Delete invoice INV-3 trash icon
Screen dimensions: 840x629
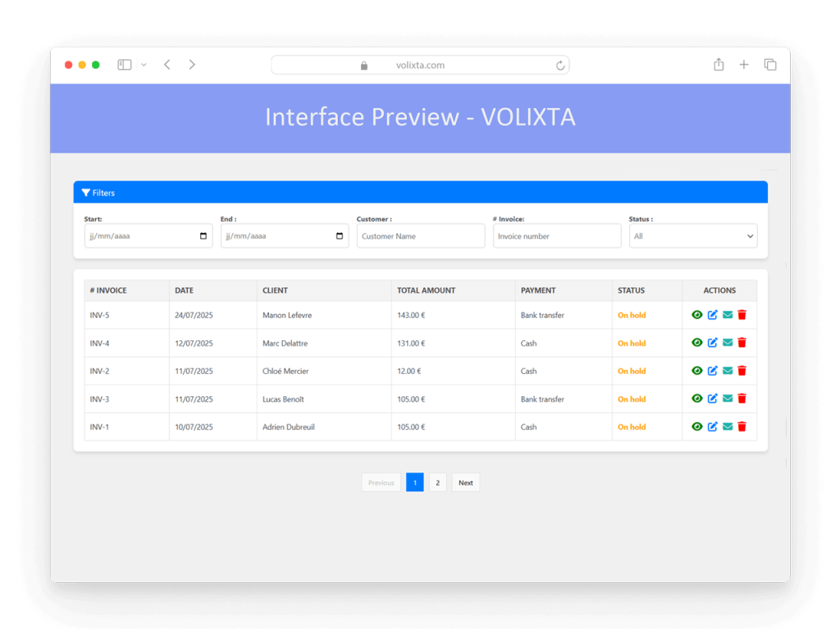pos(742,399)
